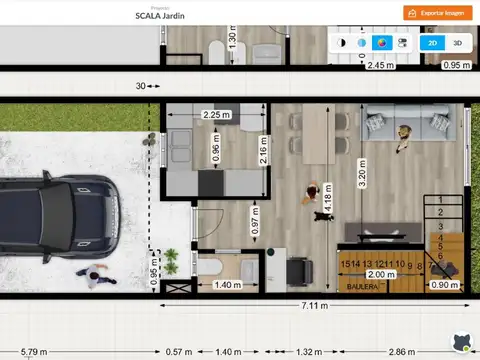The width and height of the screenshot is (480, 360).
Task: Click the 7.11 m total length label
Action: pyautogui.click(x=315, y=305)
